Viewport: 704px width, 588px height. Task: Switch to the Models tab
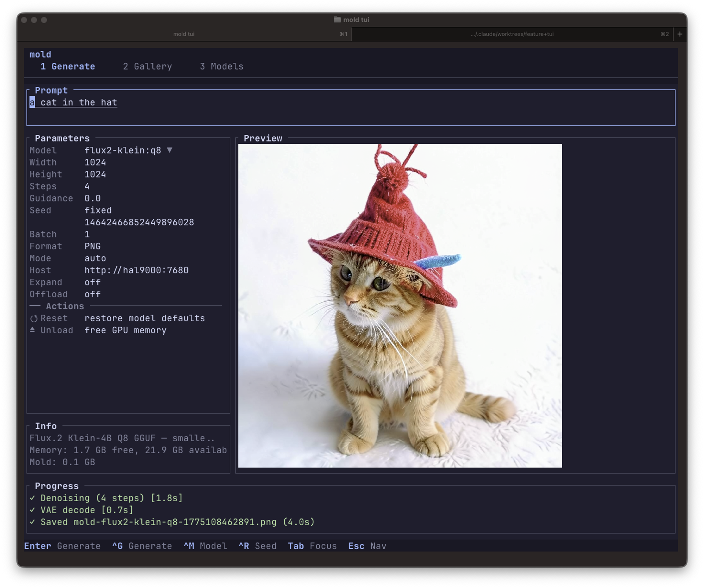point(221,66)
